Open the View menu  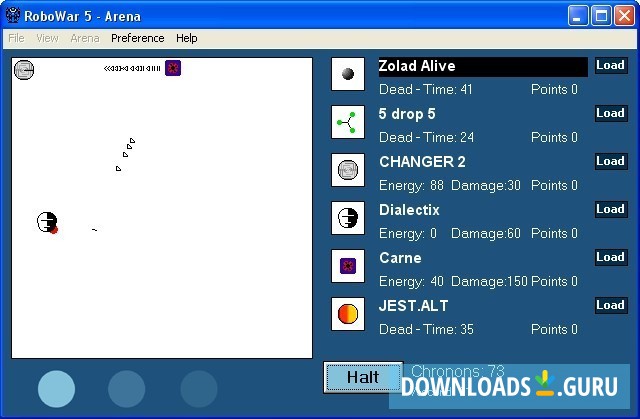click(x=47, y=38)
